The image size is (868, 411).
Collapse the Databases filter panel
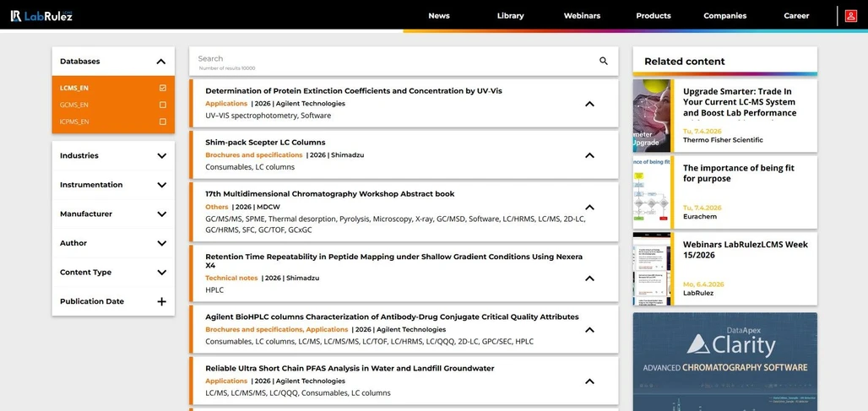coord(160,62)
